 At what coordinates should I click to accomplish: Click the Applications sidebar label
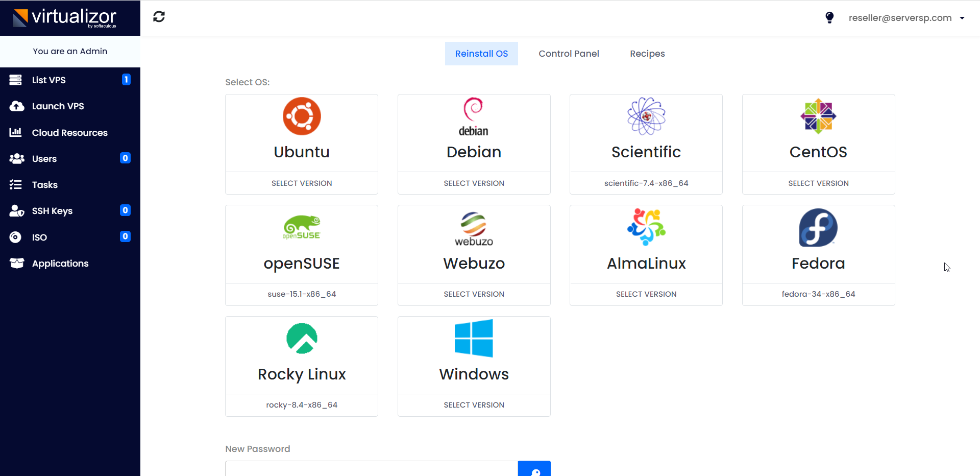60,264
